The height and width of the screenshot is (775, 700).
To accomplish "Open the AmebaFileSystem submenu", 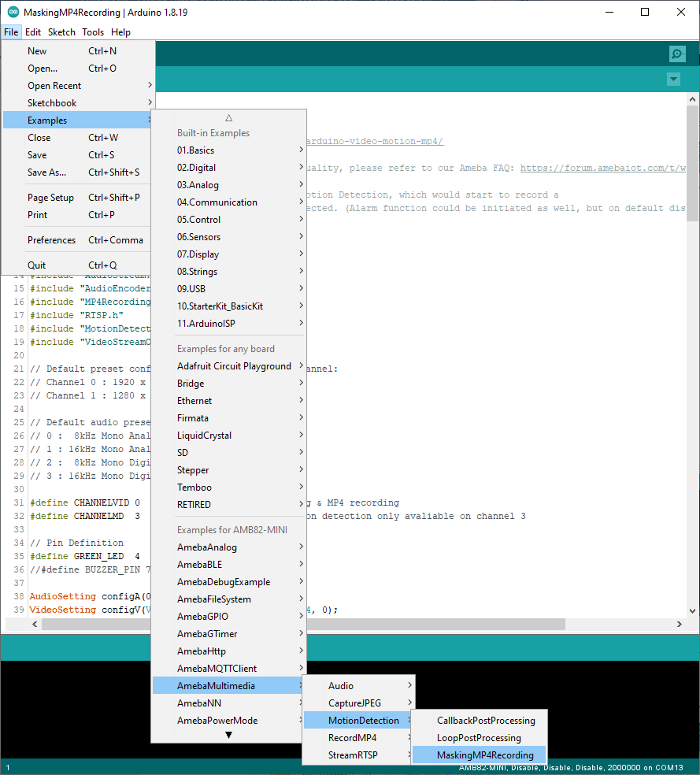I will [x=228, y=599].
